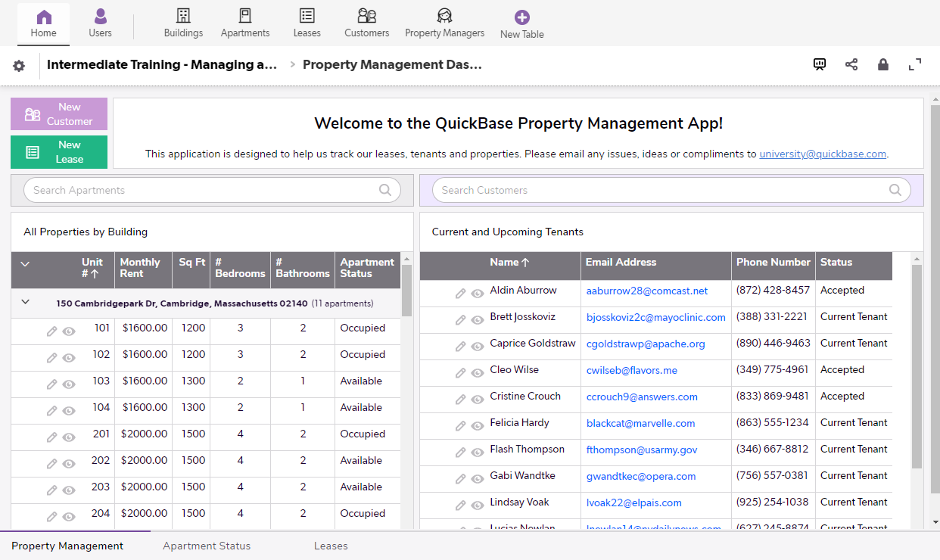Edit Aldin Aburrow record pencil icon

[x=461, y=294]
